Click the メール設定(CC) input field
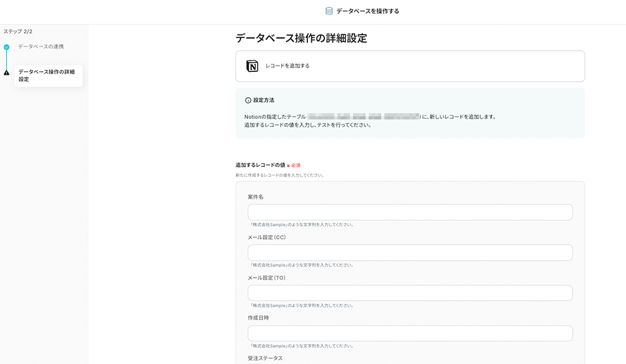 [410, 253]
